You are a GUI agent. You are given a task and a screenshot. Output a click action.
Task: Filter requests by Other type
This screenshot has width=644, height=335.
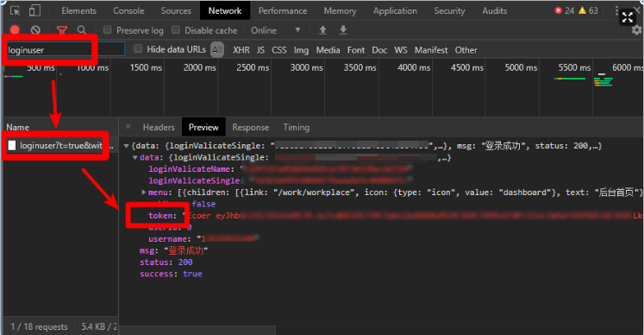click(x=466, y=50)
